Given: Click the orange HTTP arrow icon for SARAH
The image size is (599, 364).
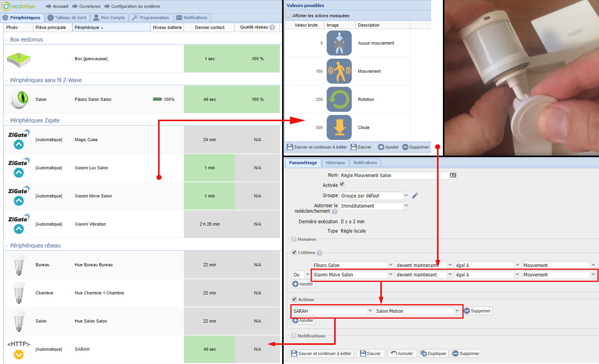Looking at the screenshot, I should [x=18, y=354].
